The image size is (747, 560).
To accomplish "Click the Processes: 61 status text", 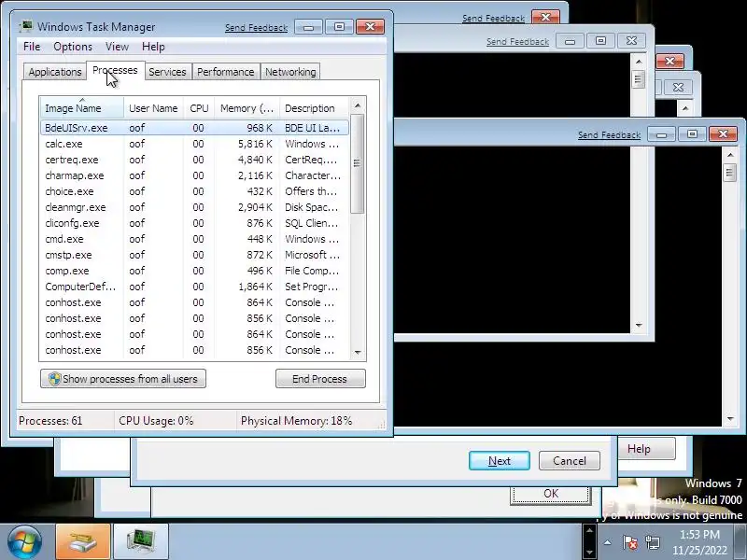I will pos(50,421).
